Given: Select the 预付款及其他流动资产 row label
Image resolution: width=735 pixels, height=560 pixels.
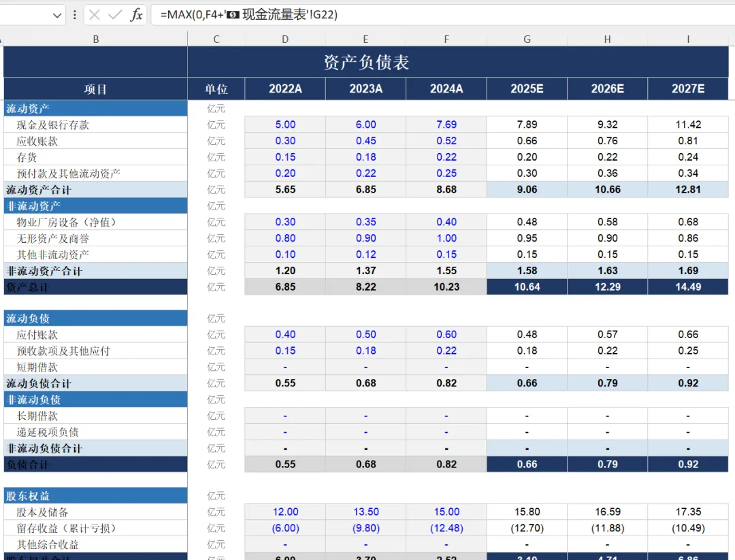Looking at the screenshot, I should pyautogui.click(x=96, y=174).
